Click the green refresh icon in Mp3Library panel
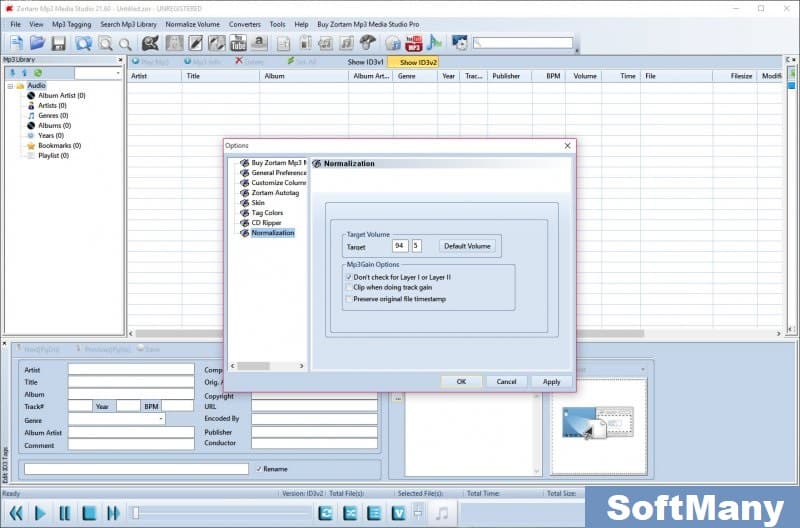 click(38, 73)
